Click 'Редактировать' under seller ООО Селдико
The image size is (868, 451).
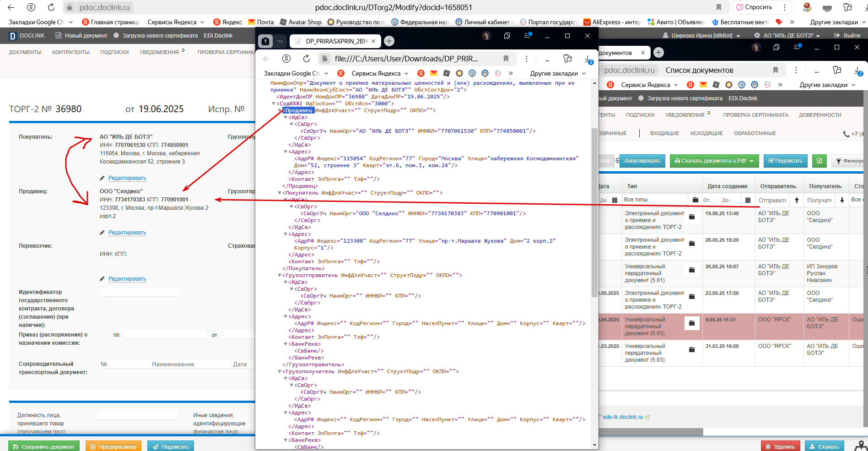click(x=127, y=233)
